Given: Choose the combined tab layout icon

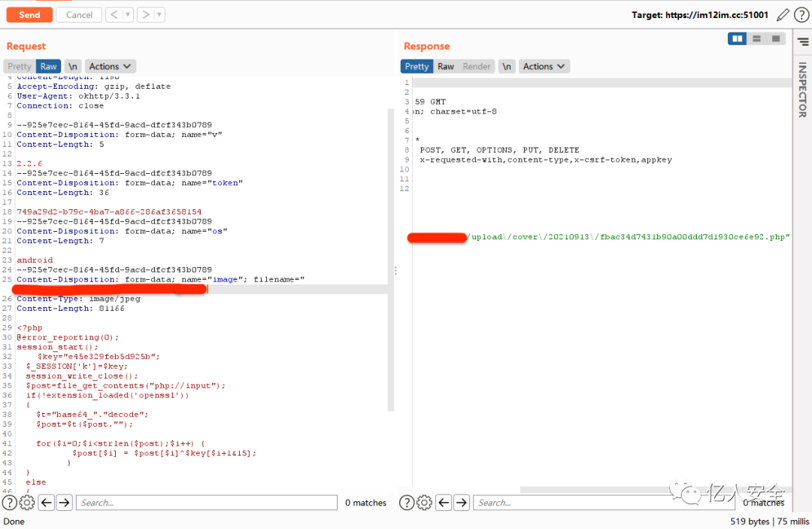Looking at the screenshot, I should [776, 39].
